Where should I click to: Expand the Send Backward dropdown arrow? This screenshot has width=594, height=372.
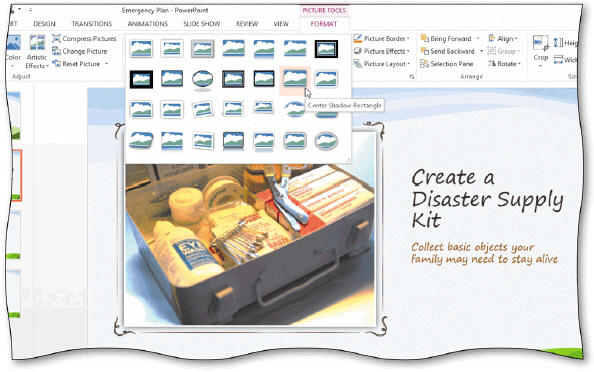(481, 51)
